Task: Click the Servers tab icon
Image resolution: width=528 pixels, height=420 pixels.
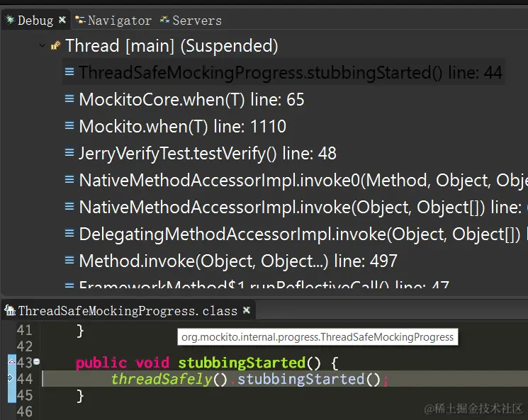Action: click(164, 20)
